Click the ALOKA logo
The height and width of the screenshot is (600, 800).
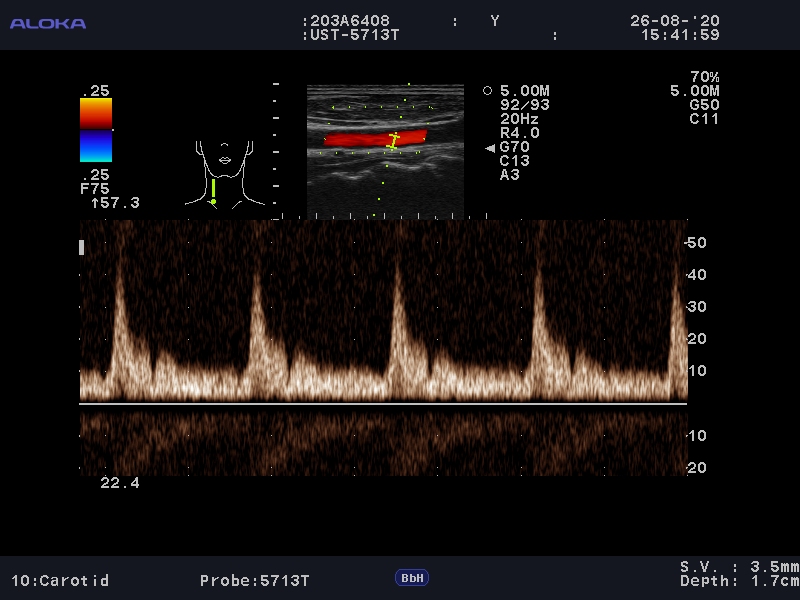coord(47,23)
